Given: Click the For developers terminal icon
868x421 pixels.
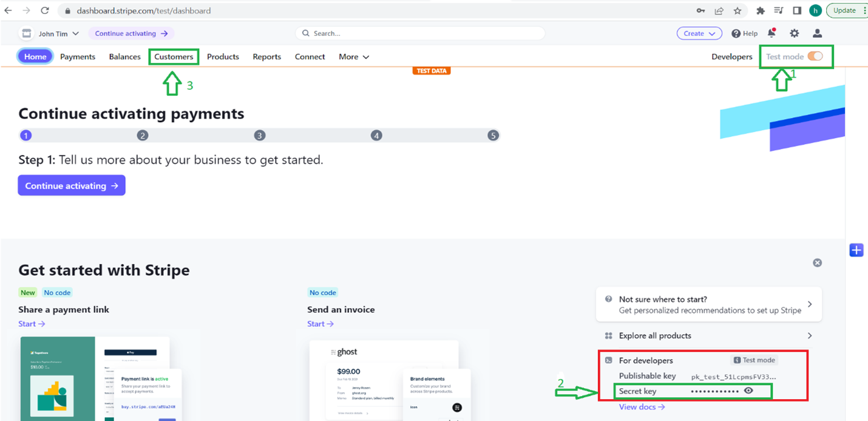Looking at the screenshot, I should pyautogui.click(x=609, y=360).
